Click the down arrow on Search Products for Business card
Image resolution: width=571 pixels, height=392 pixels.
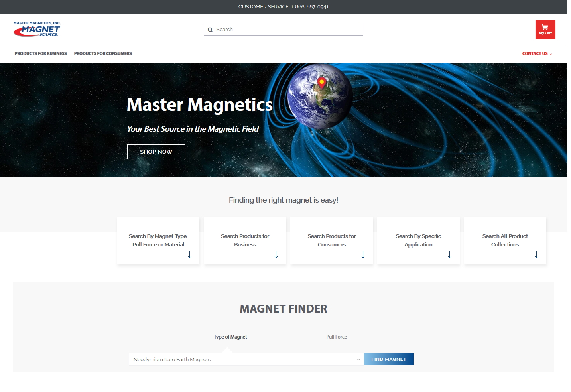click(276, 255)
